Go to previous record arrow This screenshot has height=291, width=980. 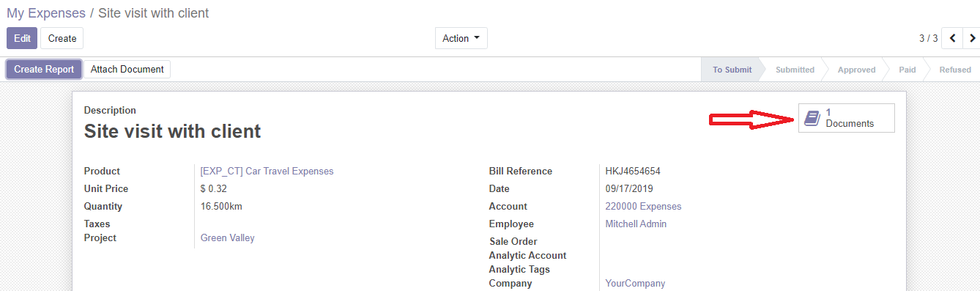(952, 38)
